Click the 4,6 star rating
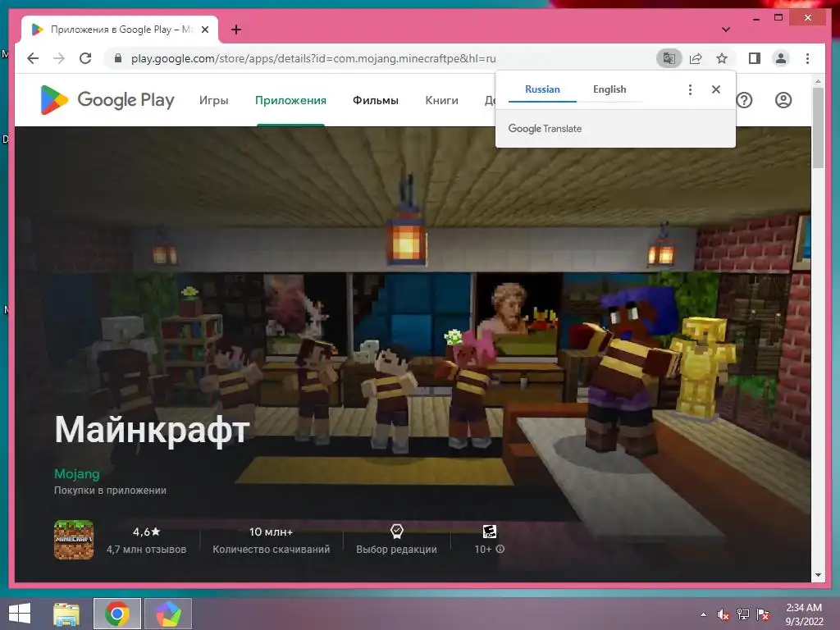 tap(146, 532)
